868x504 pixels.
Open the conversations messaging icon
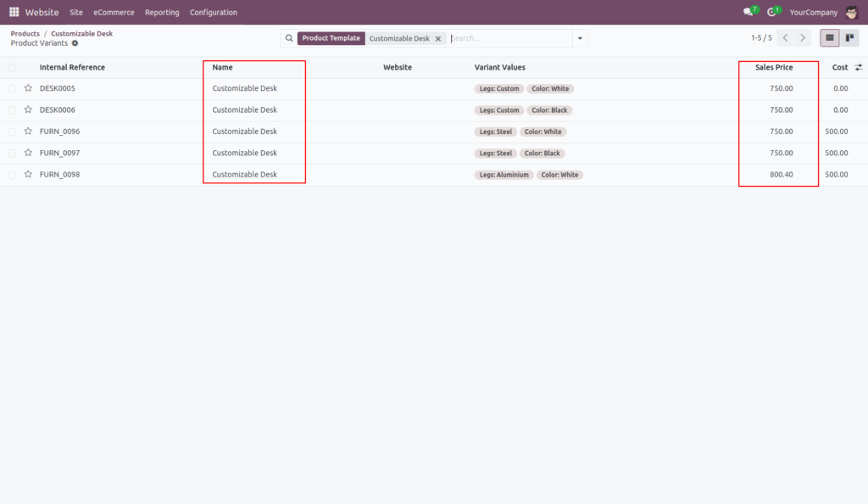coord(746,12)
